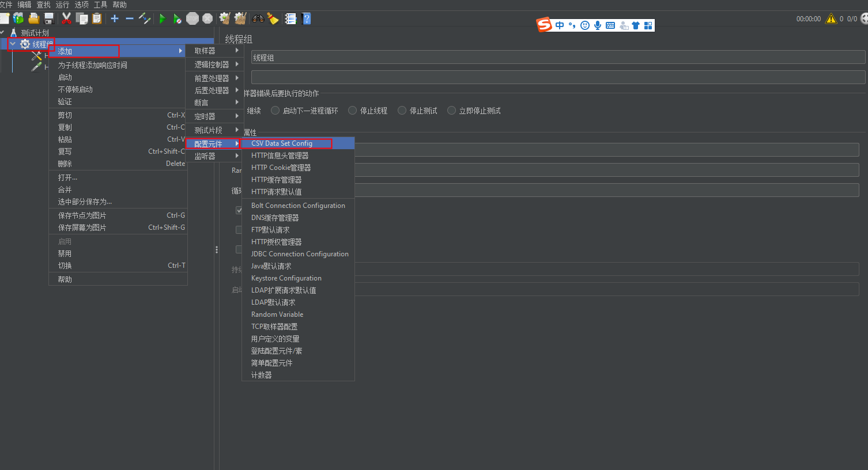Image resolution: width=868 pixels, height=470 pixels.
Task: Click the empty comments field
Action: (x=558, y=77)
